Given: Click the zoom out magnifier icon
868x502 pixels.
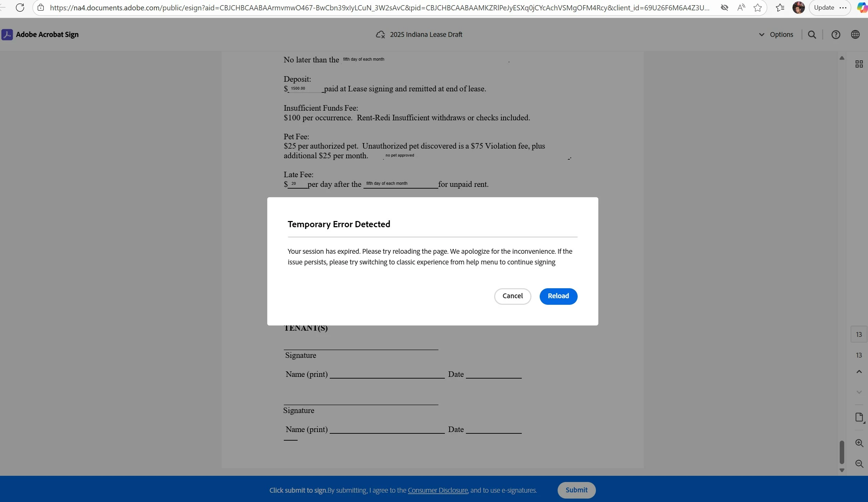Looking at the screenshot, I should tap(859, 464).
